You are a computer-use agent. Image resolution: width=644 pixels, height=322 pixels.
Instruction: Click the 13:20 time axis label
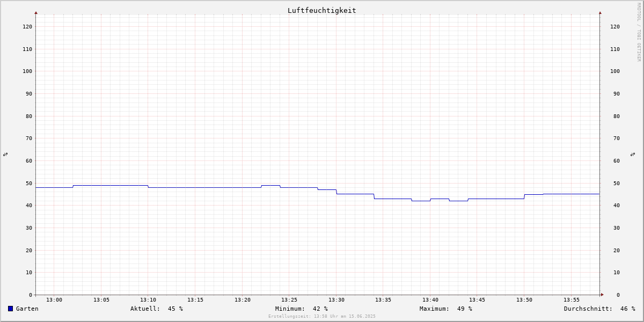pos(243,299)
